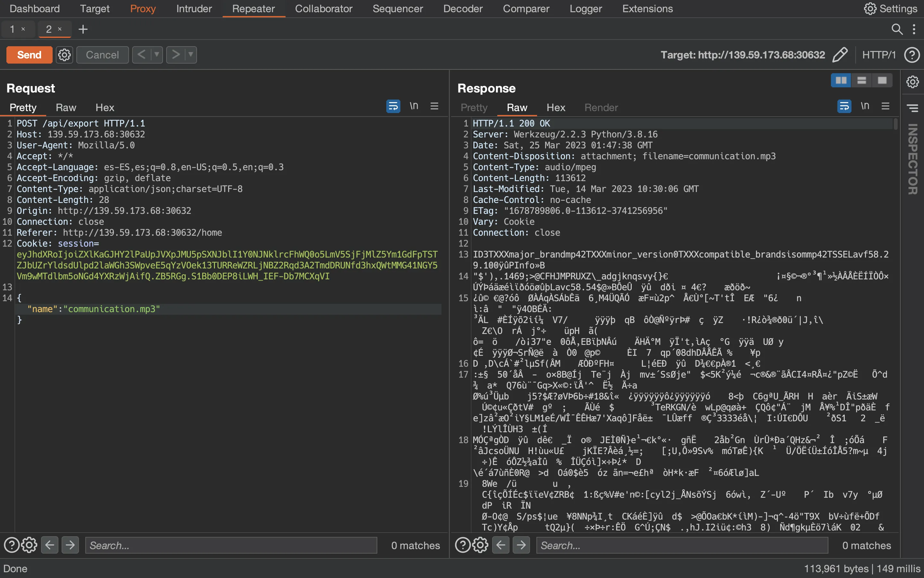Switch Response view to Render
The image size is (924, 578).
(x=601, y=108)
